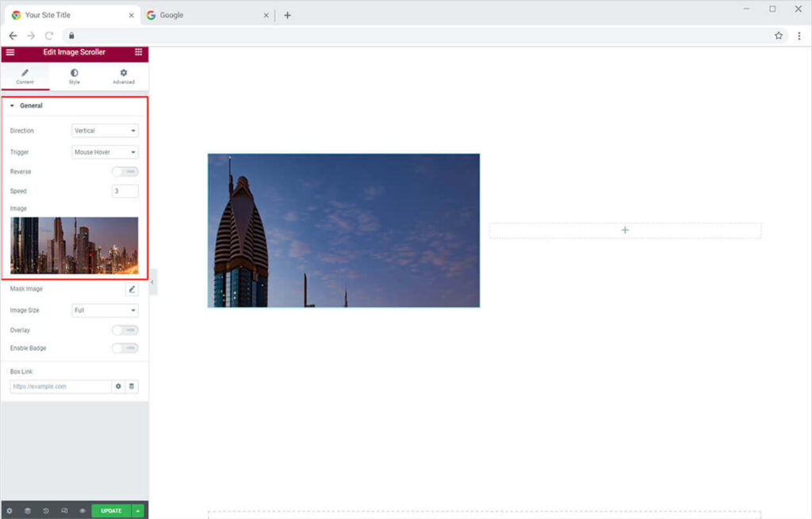Click the Mask Image edit pencil icon
The height and width of the screenshot is (519, 812).
[x=132, y=289]
